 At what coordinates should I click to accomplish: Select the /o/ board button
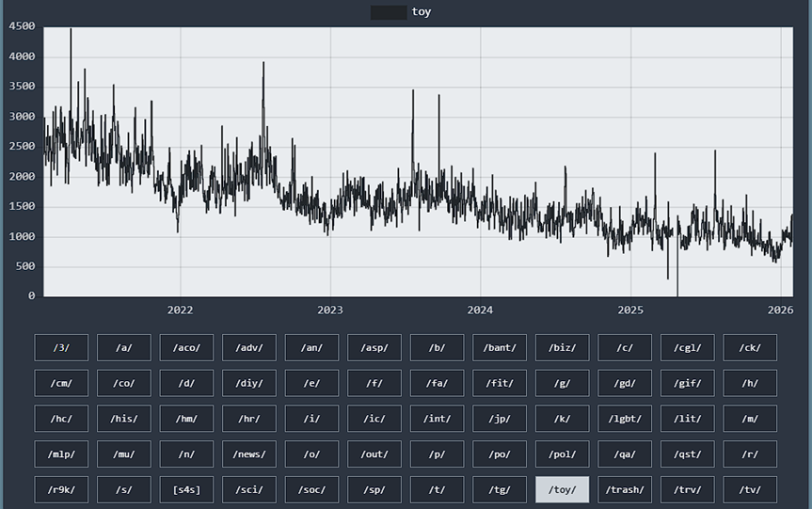(x=311, y=454)
